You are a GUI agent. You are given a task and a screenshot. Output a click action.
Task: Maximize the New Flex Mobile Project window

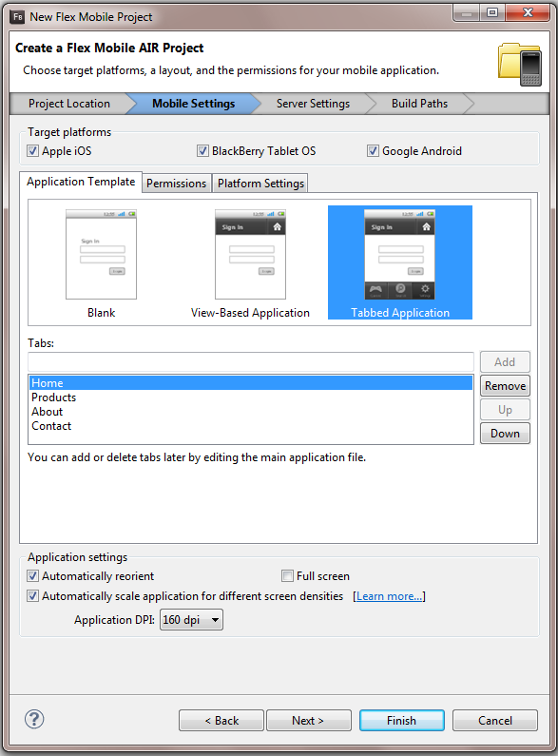[x=492, y=13]
